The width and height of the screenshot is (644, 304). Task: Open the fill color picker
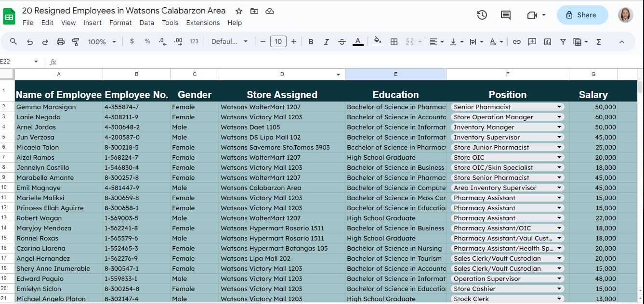pos(378,42)
